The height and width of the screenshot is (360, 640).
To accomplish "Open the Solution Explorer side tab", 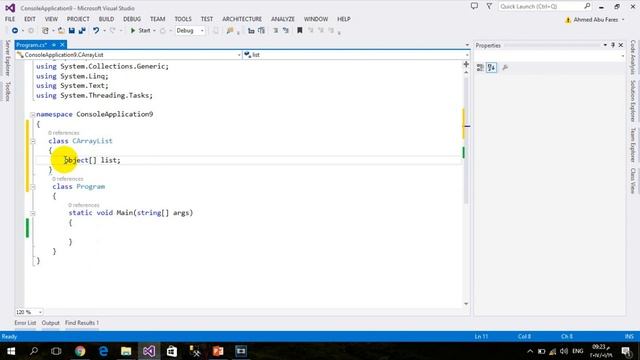I will [633, 100].
